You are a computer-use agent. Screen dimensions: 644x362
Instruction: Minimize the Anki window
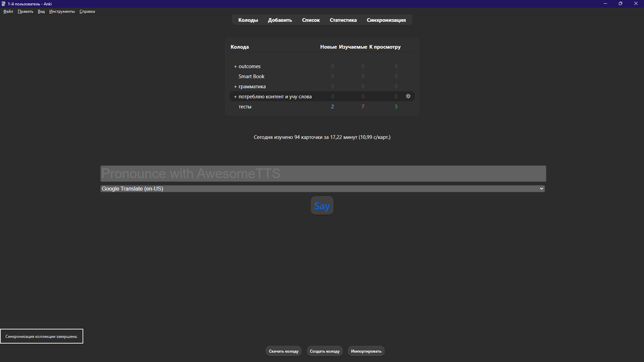(605, 4)
